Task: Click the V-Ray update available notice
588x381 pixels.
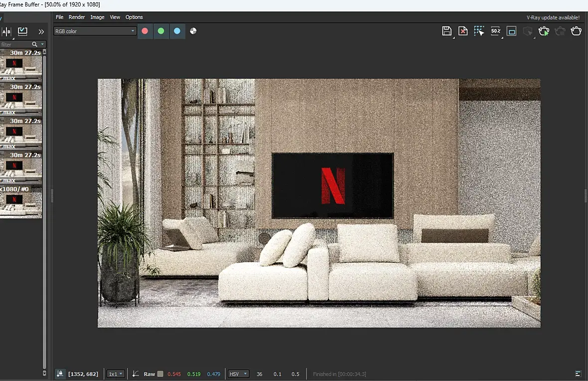Action: 553,17
